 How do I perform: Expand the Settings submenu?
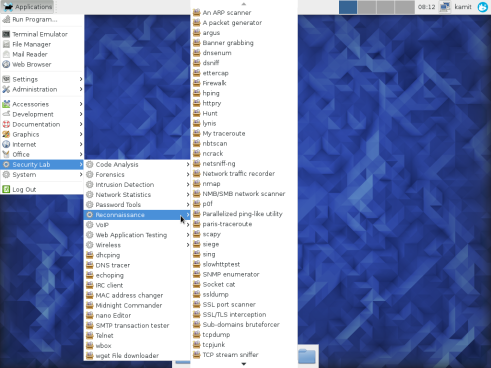pos(42,79)
